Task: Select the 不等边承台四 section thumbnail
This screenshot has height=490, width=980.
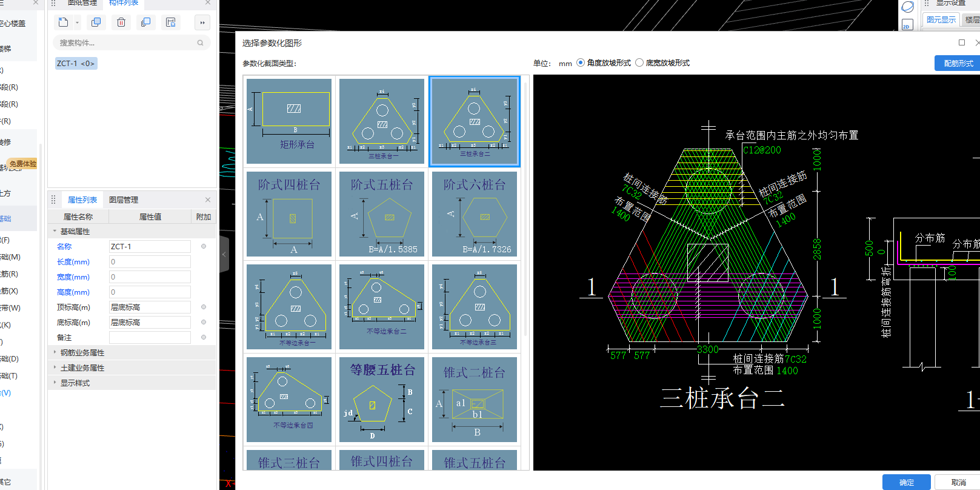Action: (289, 400)
